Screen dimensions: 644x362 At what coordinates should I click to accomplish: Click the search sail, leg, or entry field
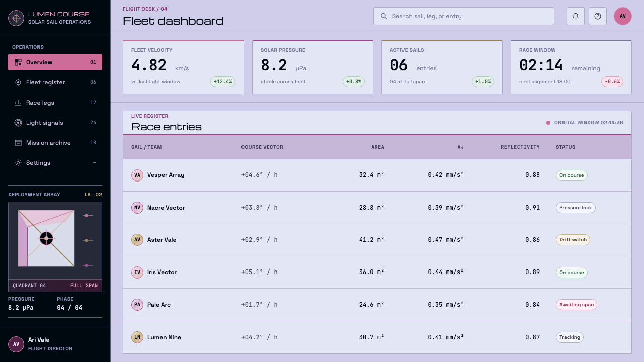[464, 16]
